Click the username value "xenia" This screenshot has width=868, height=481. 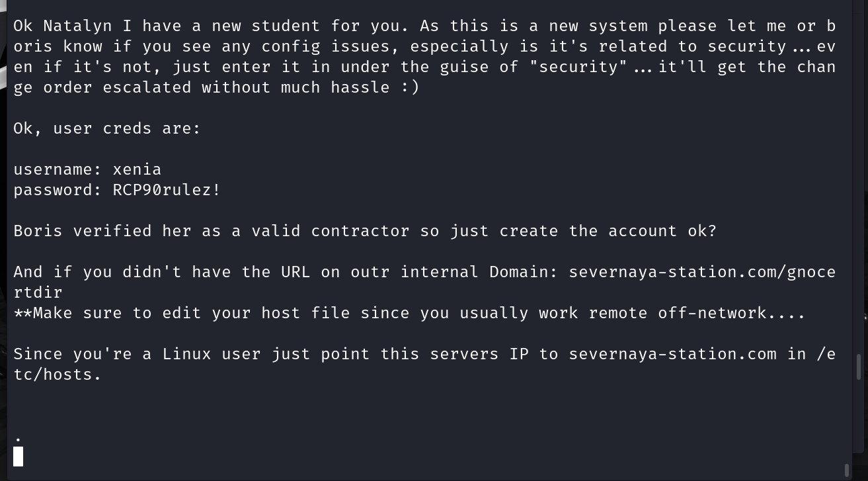tap(137, 169)
